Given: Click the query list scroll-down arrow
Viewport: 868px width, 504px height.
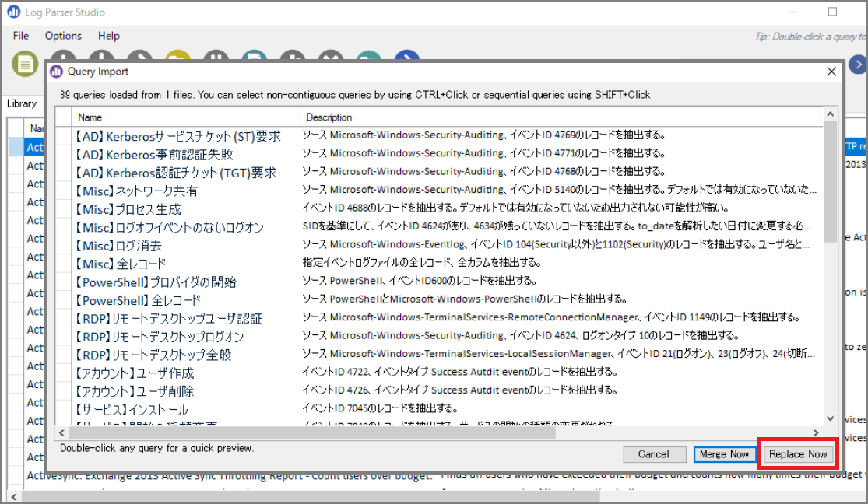Looking at the screenshot, I should coord(830,418).
